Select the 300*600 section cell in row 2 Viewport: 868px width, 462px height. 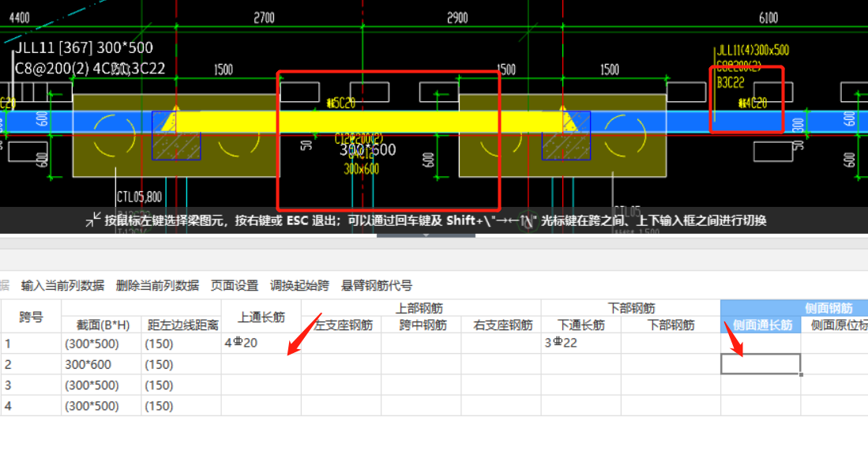[101, 365]
